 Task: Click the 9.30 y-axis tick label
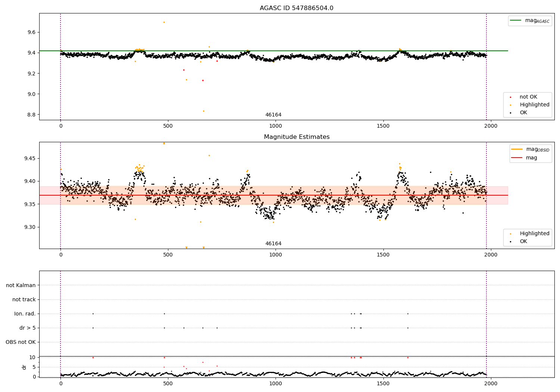(30, 227)
